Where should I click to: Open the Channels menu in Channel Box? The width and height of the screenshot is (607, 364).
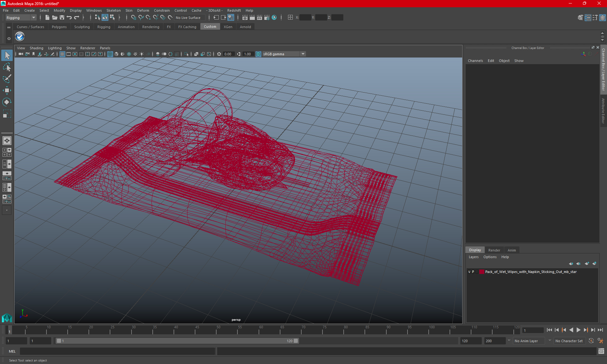tap(475, 61)
